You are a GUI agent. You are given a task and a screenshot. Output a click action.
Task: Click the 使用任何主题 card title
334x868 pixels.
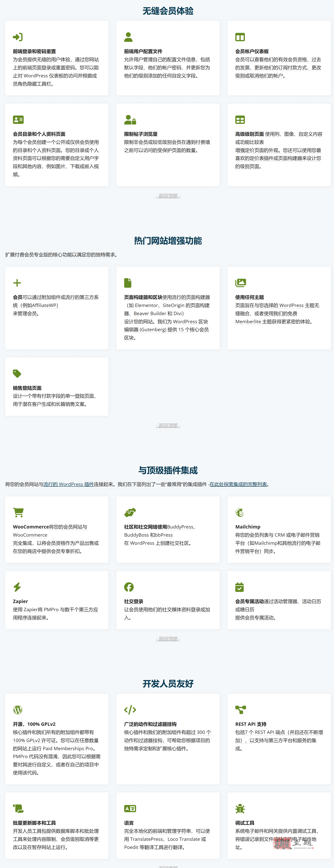[249, 297]
